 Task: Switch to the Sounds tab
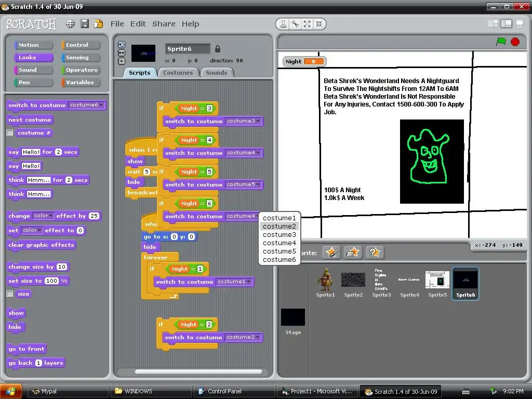(217, 73)
